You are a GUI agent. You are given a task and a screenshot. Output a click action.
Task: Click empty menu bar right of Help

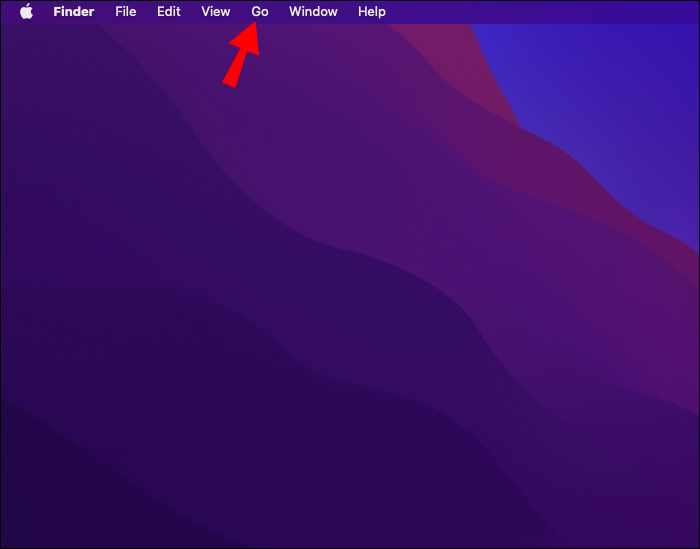[536, 12]
